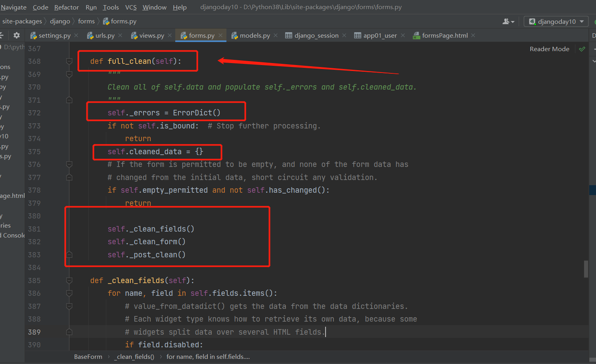The width and height of the screenshot is (596, 364).
Task: Click the 'if field.disabled:' statement
Action: tap(164, 345)
